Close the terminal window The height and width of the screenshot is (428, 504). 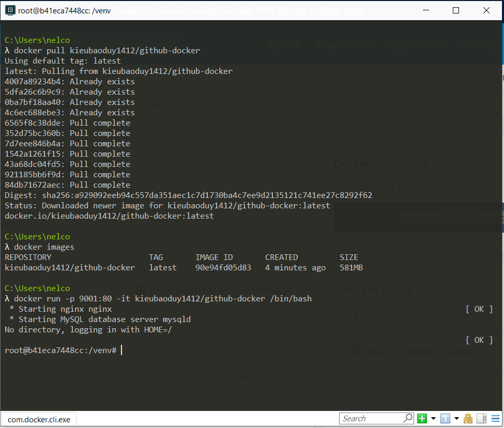coord(486,10)
